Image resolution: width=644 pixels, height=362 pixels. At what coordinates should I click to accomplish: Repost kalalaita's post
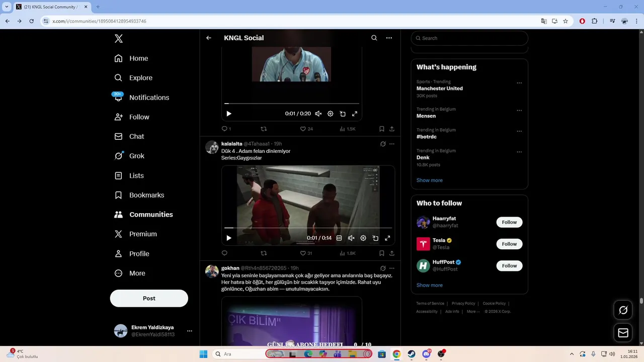pos(264,253)
